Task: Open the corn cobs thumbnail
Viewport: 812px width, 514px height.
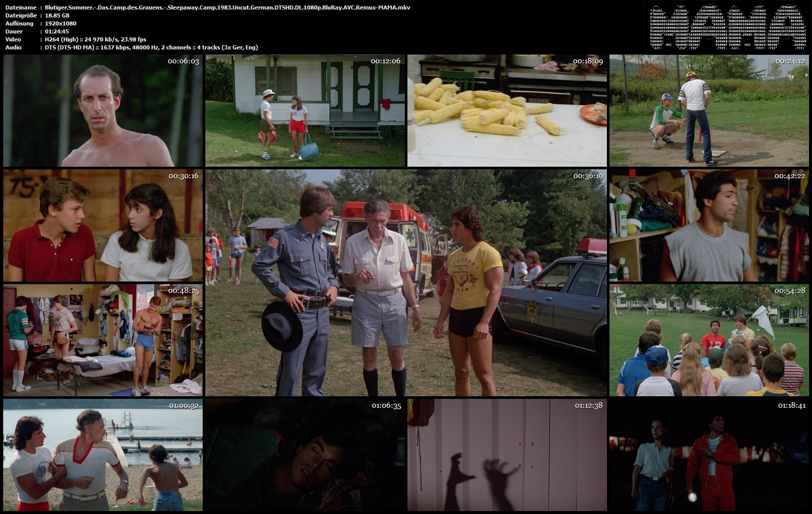Action: point(507,111)
